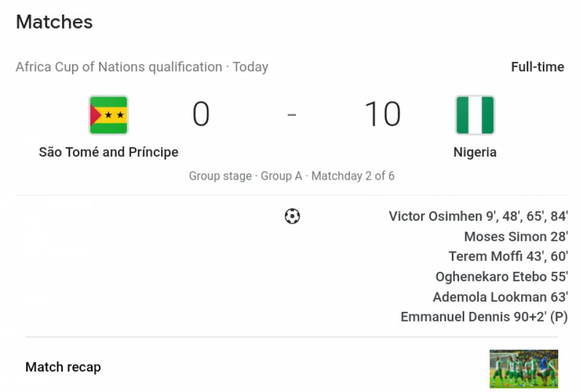The width and height of the screenshot is (583, 392).
Task: Click Group stage Group A Matchday text
Action: (291, 176)
